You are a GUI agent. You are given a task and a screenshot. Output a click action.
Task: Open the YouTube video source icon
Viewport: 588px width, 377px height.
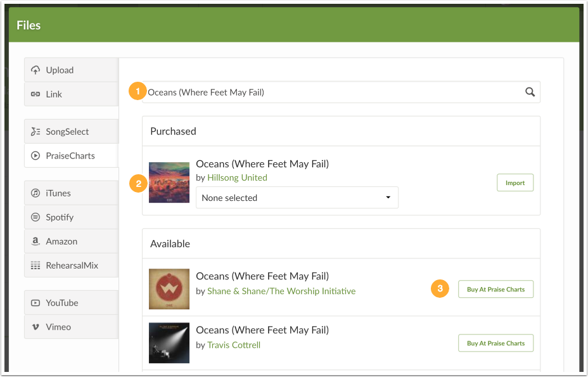tap(35, 303)
